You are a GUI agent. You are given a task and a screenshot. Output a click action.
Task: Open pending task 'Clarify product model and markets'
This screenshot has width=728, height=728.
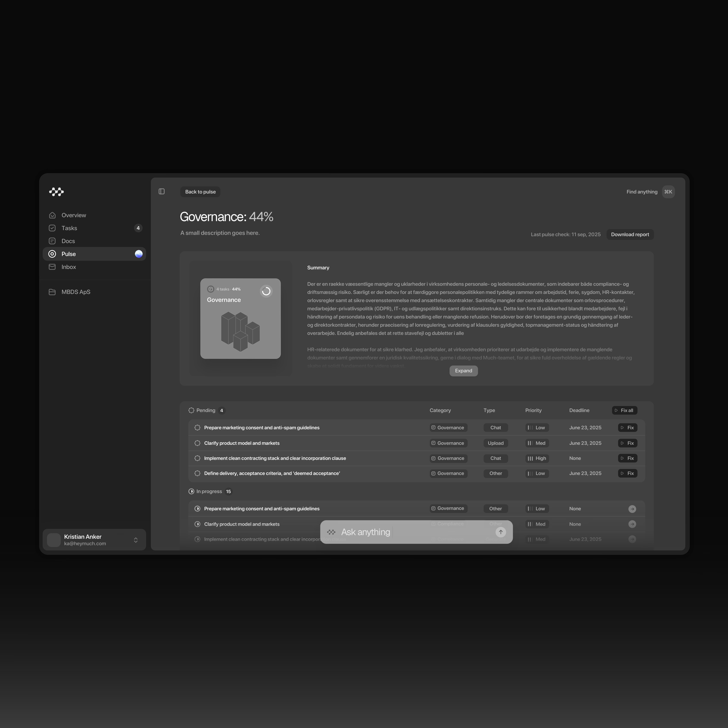tap(242, 443)
